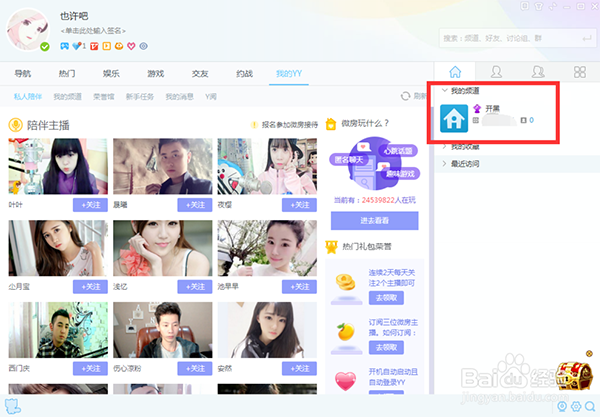Open the orange cloud badge icon
The width and height of the screenshot is (600, 417).
(119, 46)
